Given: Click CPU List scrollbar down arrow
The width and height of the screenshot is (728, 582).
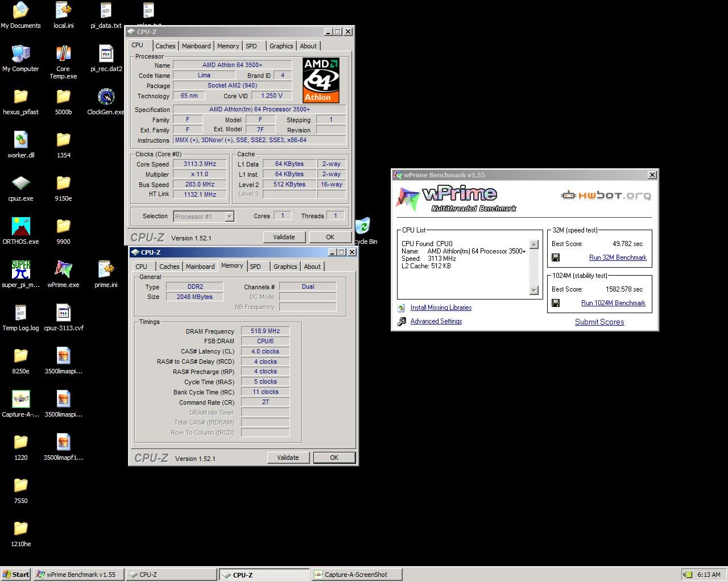Looking at the screenshot, I should coord(533,290).
